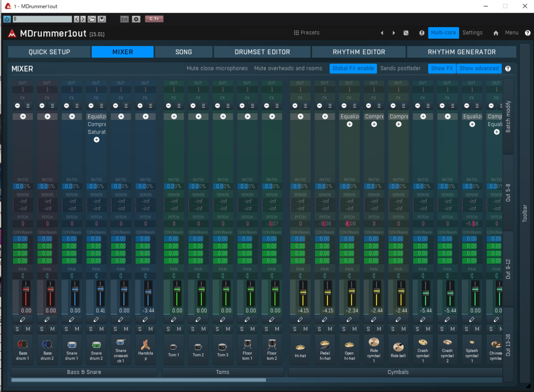The width and height of the screenshot is (534, 392).
Task: Choose the Floor tom 1 icon
Action: click(x=247, y=345)
